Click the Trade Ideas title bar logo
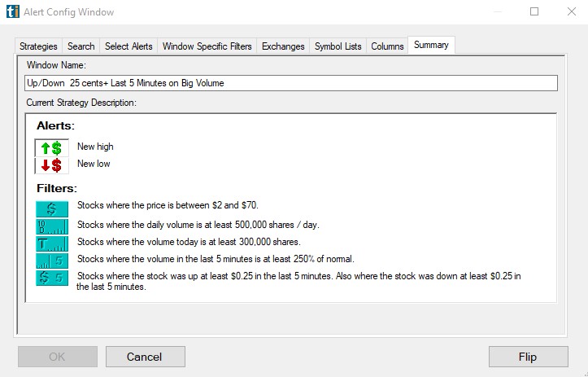The height and width of the screenshot is (377, 588). click(x=11, y=12)
